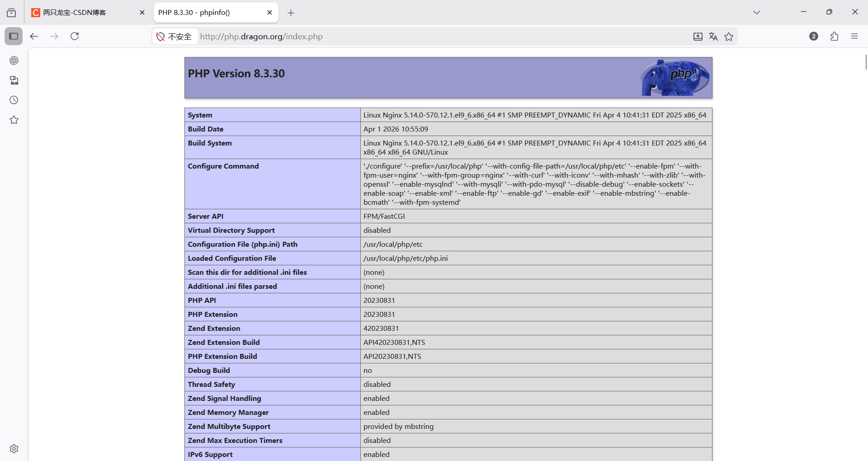Click the PHP elephant logo
Viewport: 868px width, 461px height.
675,77
